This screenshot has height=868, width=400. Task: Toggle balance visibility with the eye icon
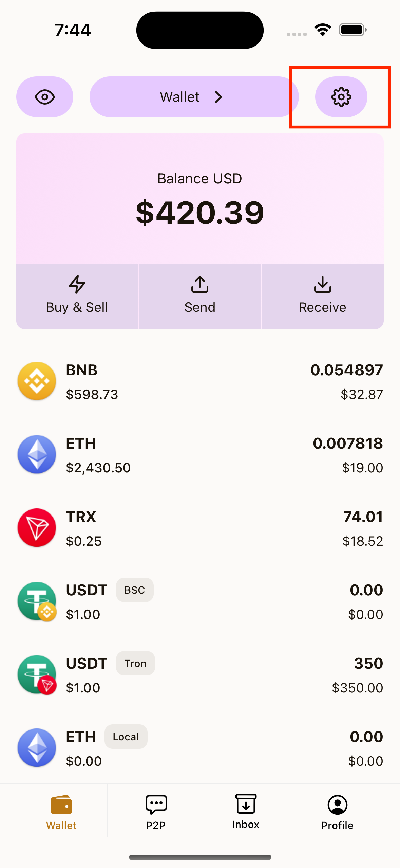coord(45,97)
